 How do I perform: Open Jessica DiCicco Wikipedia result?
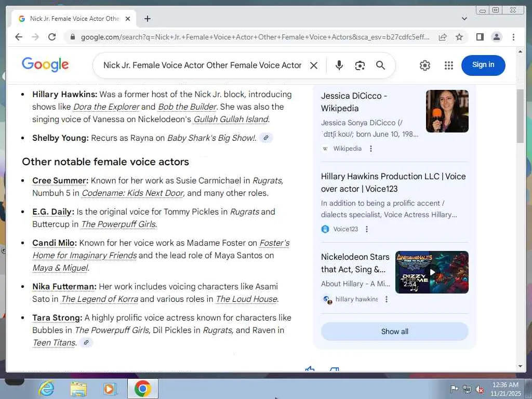353,102
